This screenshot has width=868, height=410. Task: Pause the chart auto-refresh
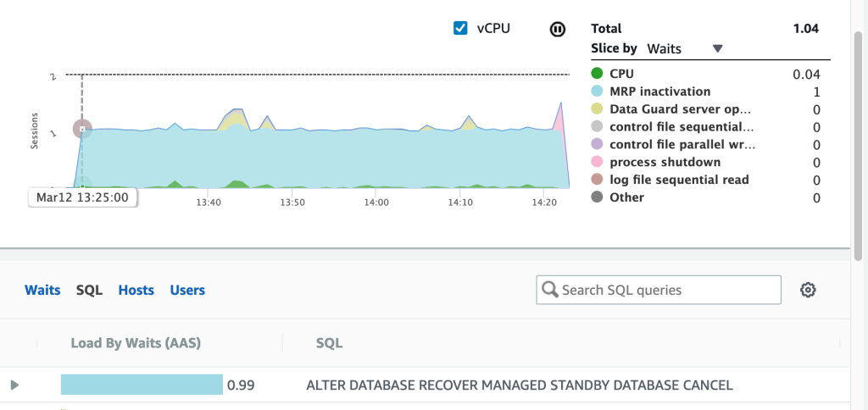(557, 29)
